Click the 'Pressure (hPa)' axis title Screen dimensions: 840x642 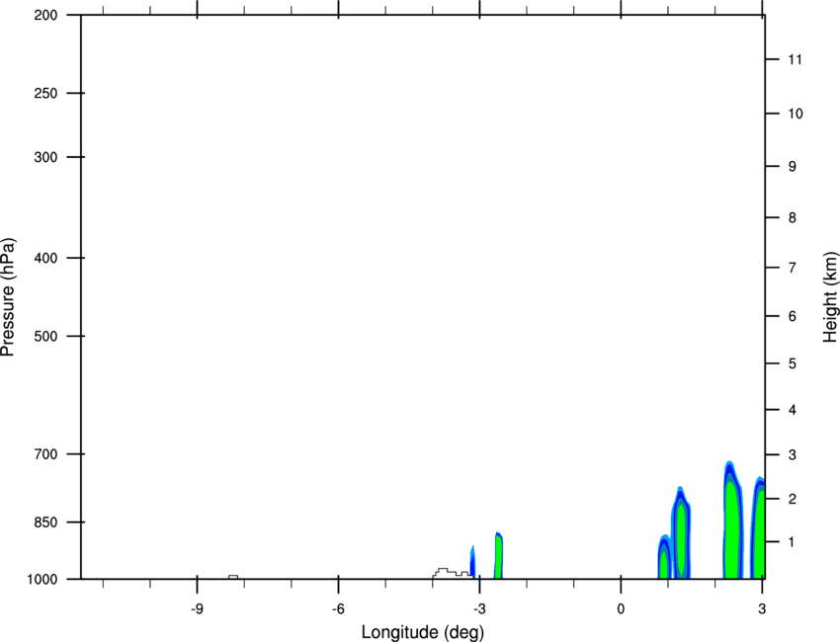8,297
